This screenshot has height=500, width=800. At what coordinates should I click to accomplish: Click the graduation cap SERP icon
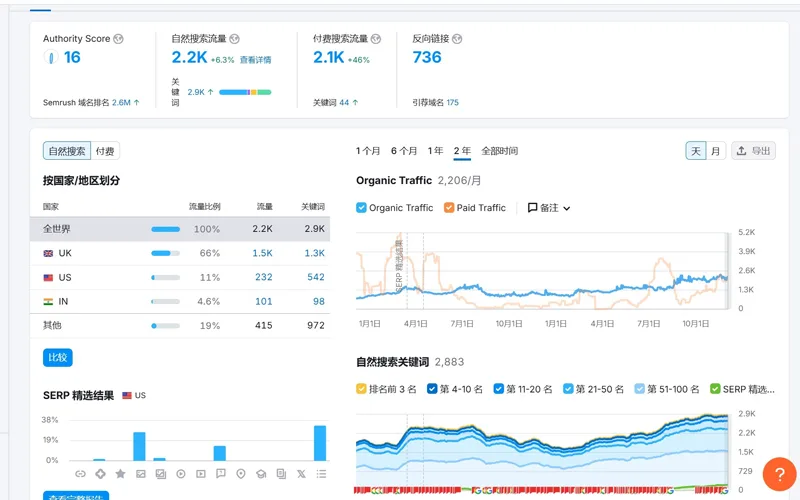pyautogui.click(x=261, y=474)
